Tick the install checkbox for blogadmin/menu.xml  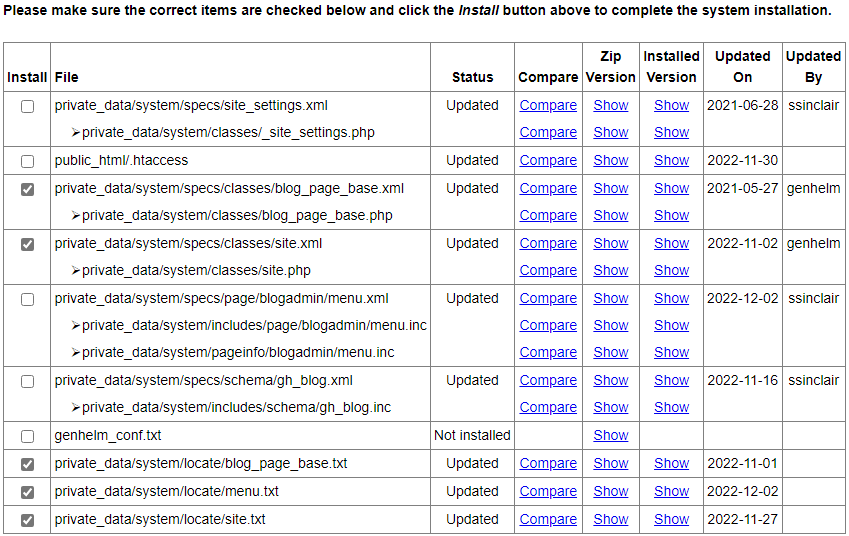click(x=27, y=299)
